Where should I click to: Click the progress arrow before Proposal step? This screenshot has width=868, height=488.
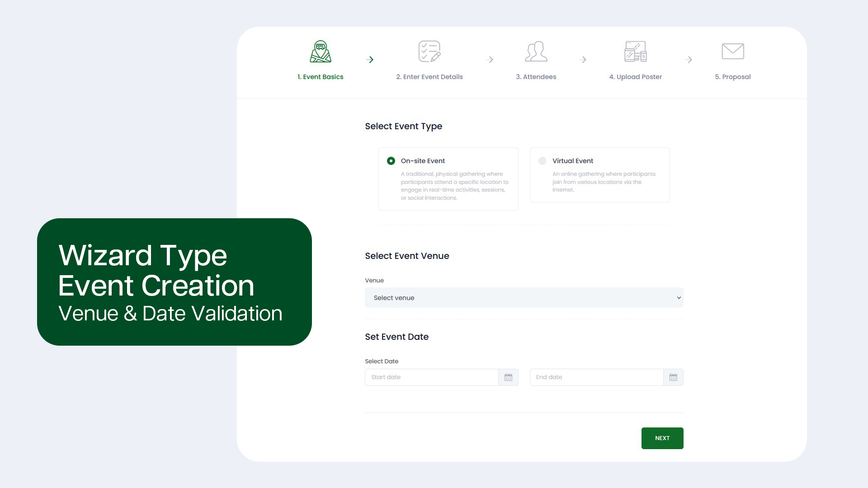(689, 59)
